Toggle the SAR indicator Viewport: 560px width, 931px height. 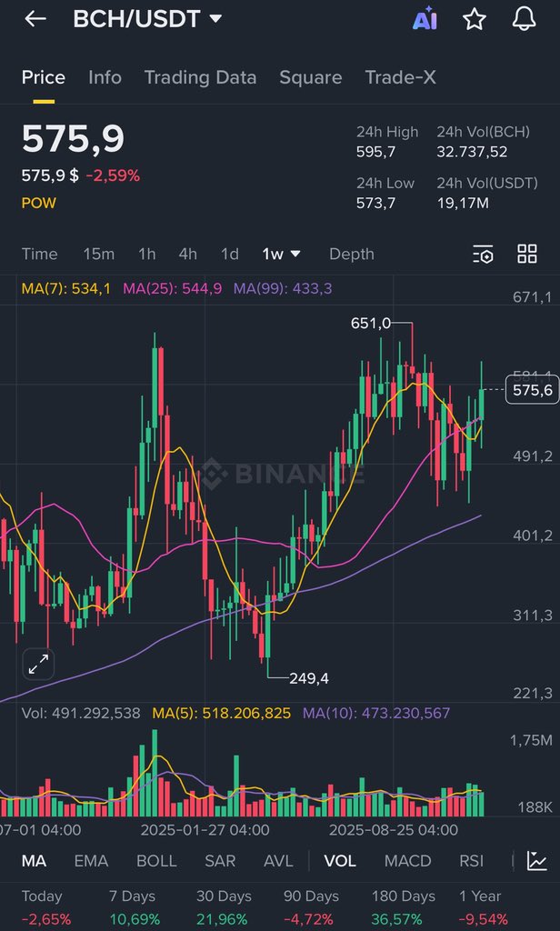click(x=220, y=861)
